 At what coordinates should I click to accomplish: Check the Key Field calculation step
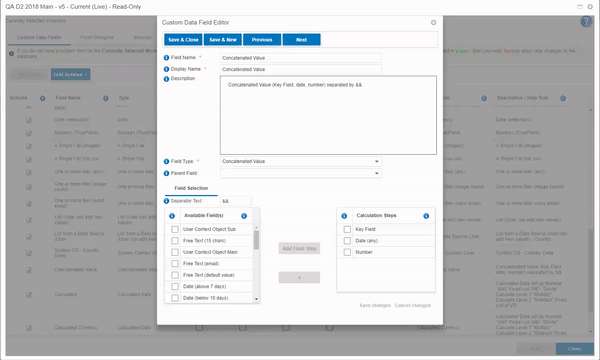pyautogui.click(x=347, y=229)
